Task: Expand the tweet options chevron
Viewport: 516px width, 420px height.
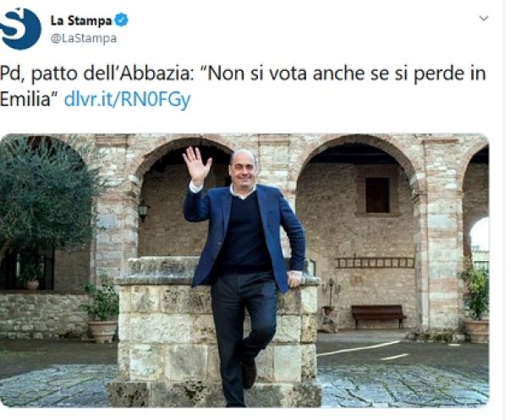Action: coord(483,19)
